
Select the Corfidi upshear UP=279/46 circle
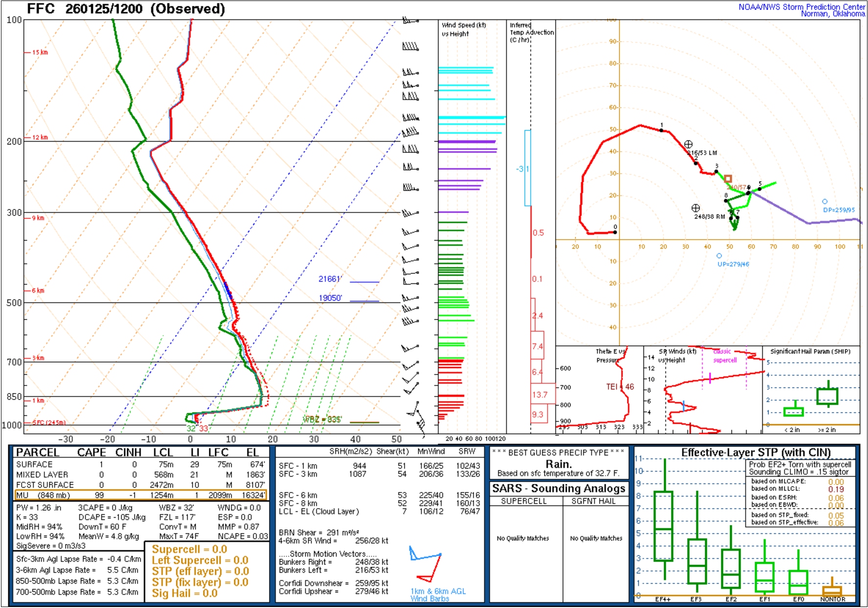[719, 256]
